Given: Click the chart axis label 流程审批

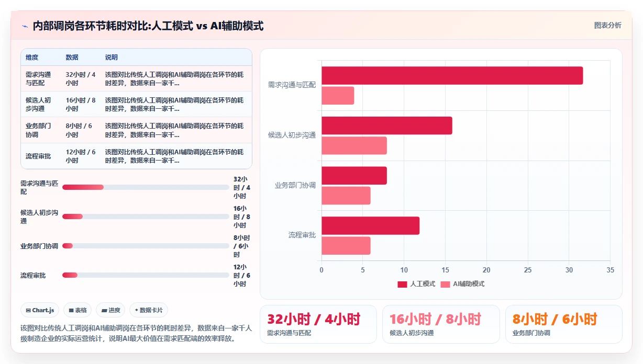Looking at the screenshot, I should click(x=302, y=235).
